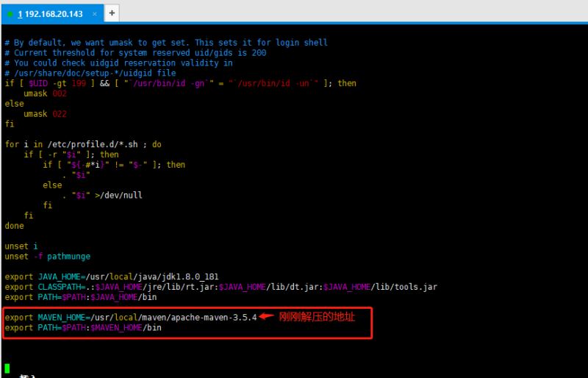Click the 'umask 022' text
Screen dimensions: 588x378
tap(45, 114)
